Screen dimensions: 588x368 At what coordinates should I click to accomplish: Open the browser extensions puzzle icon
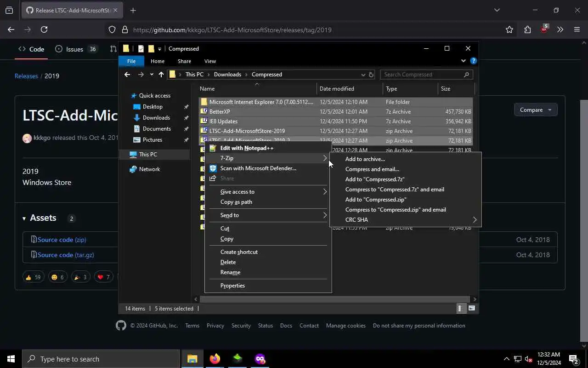click(527, 29)
